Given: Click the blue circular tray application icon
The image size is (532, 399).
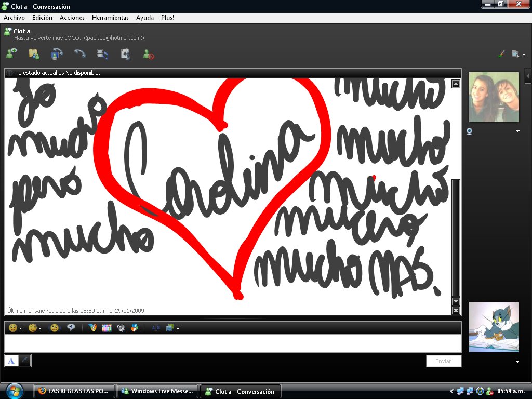Looking at the screenshot, I should point(480,391).
